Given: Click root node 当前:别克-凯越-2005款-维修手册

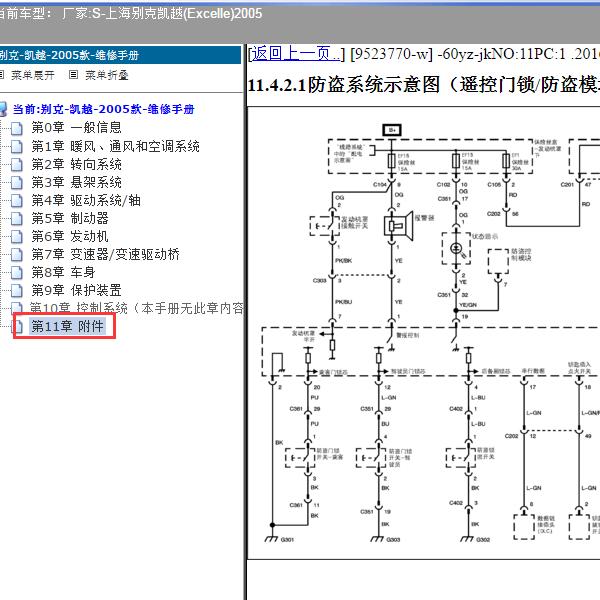Looking at the screenshot, I should [x=103, y=109].
